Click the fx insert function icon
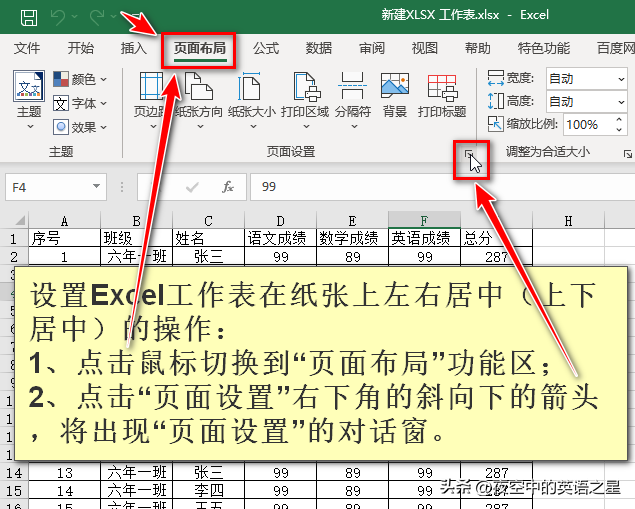The image size is (635, 509). pos(228,187)
